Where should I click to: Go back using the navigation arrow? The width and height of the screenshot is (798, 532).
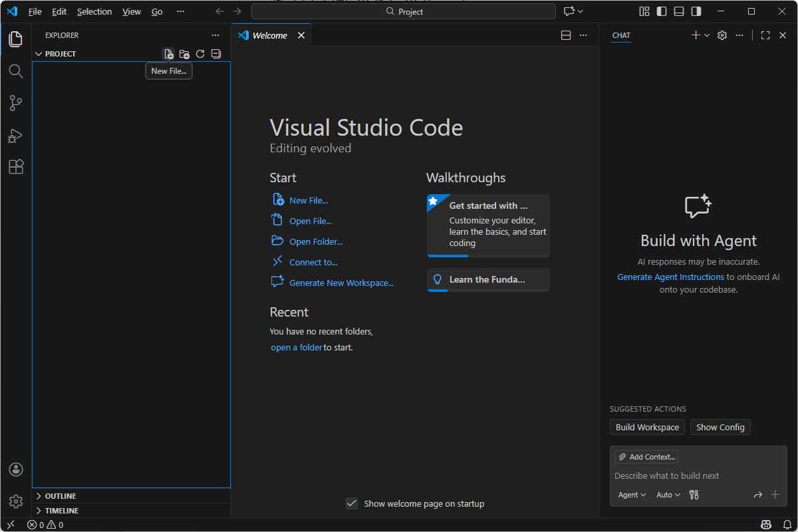220,11
